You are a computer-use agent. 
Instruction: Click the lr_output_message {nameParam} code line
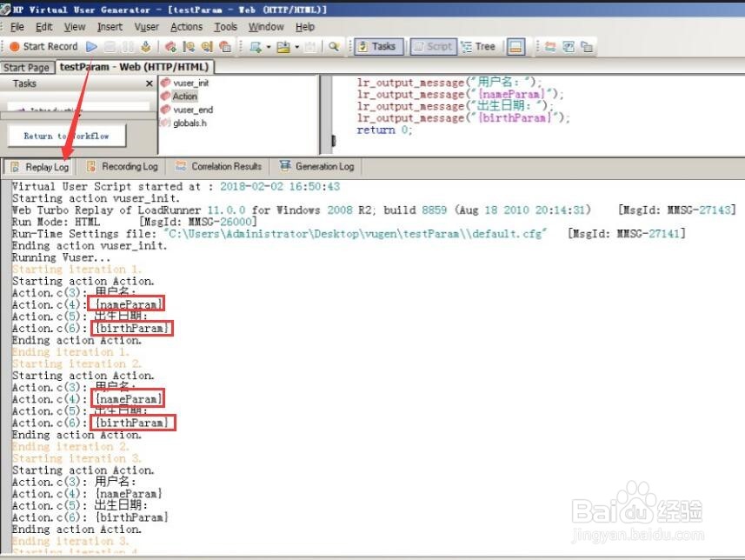click(461, 94)
